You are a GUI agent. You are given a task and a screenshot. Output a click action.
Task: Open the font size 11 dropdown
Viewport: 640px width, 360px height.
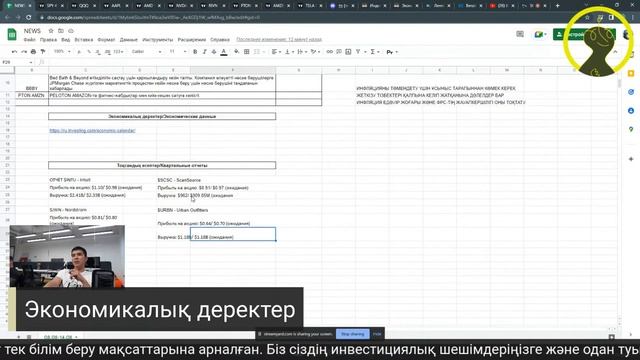[178, 52]
